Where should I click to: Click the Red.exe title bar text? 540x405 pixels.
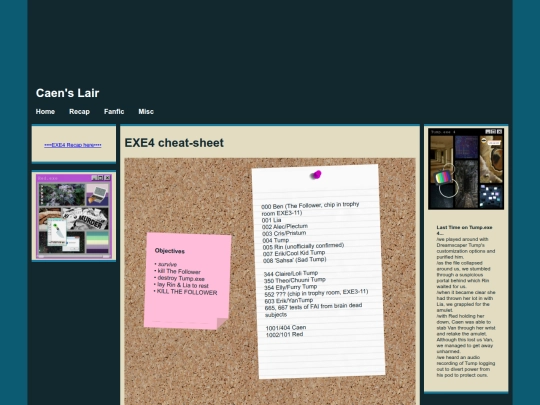(x=48, y=178)
